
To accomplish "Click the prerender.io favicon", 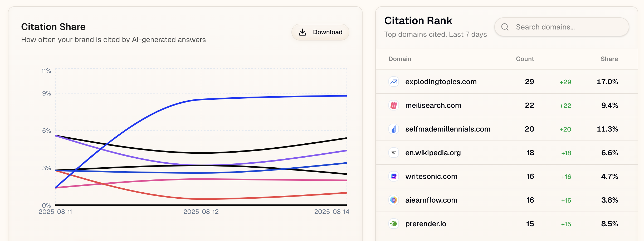I will pyautogui.click(x=394, y=224).
